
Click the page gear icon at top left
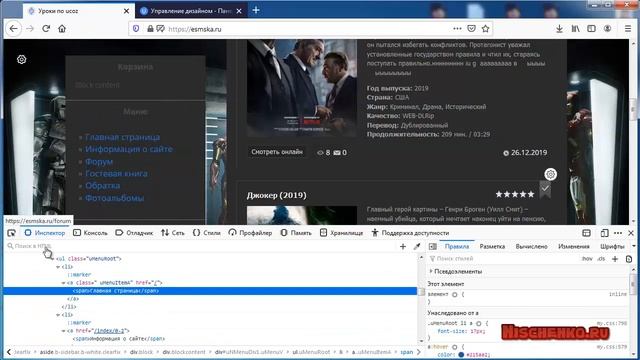(22, 60)
